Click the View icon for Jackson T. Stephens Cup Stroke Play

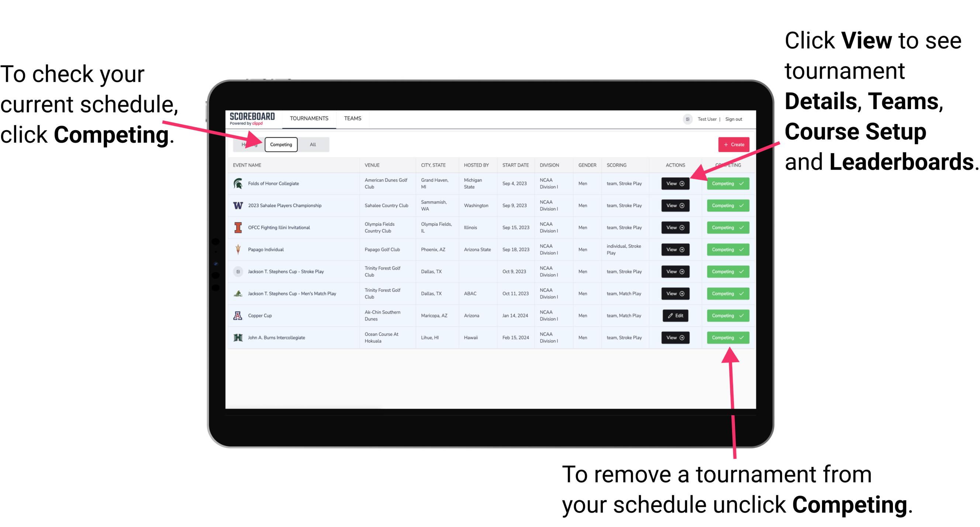(674, 271)
